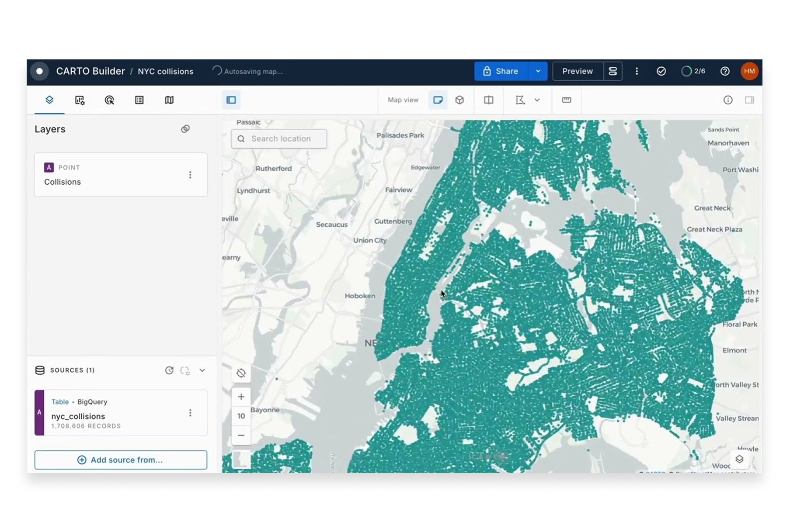Expand the Share button dropdown

pos(538,71)
